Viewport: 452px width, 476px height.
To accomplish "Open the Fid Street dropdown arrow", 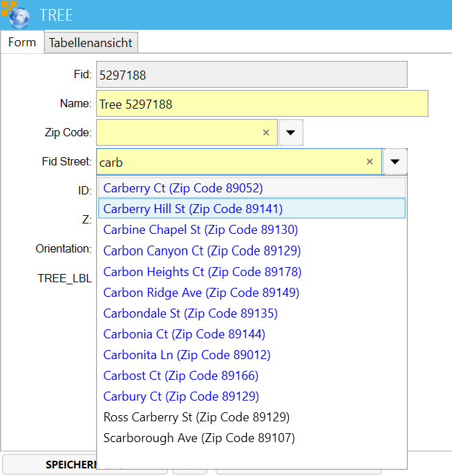I will click(x=395, y=161).
